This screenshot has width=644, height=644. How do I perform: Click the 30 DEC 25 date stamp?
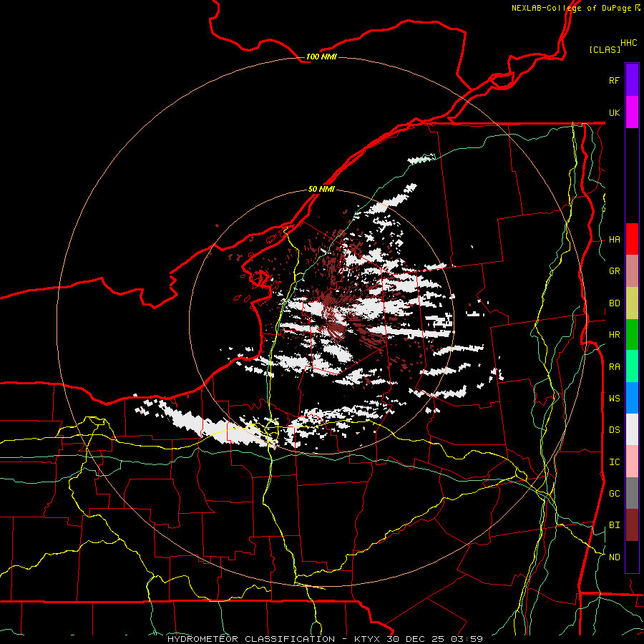pyautogui.click(x=415, y=639)
